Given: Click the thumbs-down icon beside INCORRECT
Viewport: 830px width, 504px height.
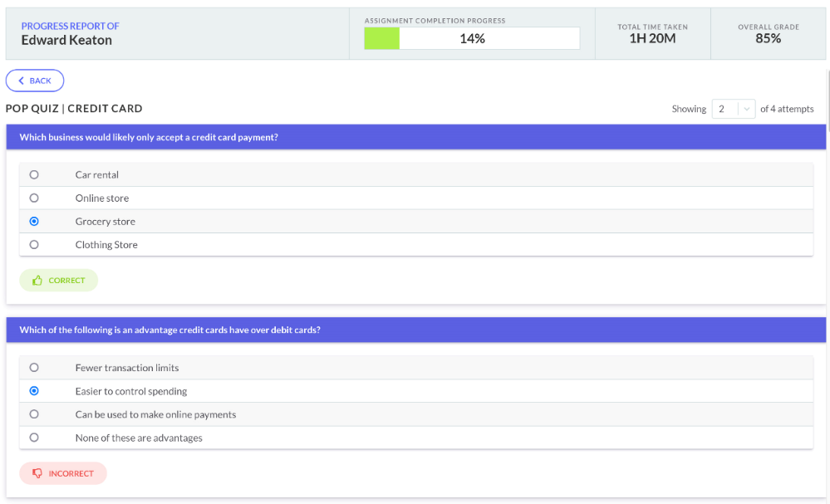Looking at the screenshot, I should [x=37, y=473].
